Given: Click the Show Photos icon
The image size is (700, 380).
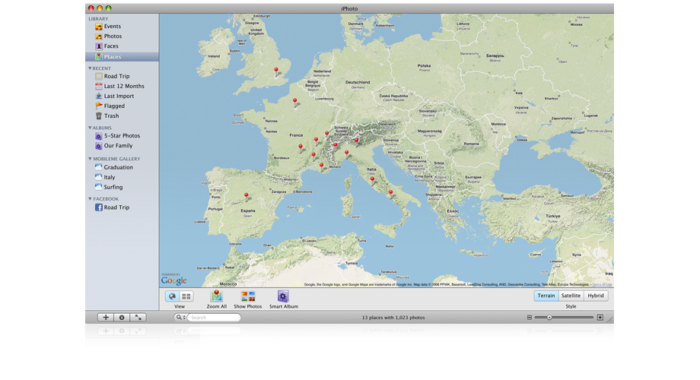Looking at the screenshot, I should coord(248,296).
